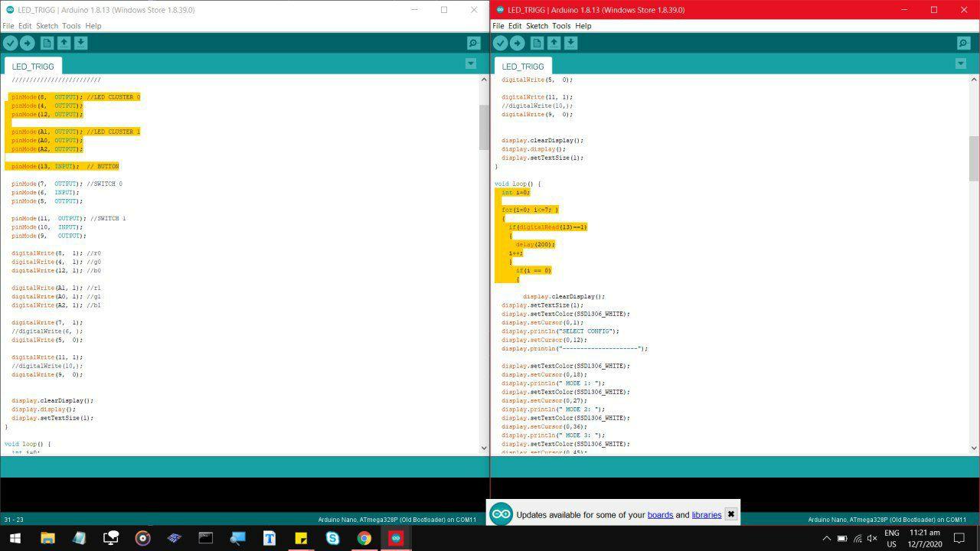The height and width of the screenshot is (551, 980).
Task: Expand tab menu dropdown in right window
Action: click(961, 64)
